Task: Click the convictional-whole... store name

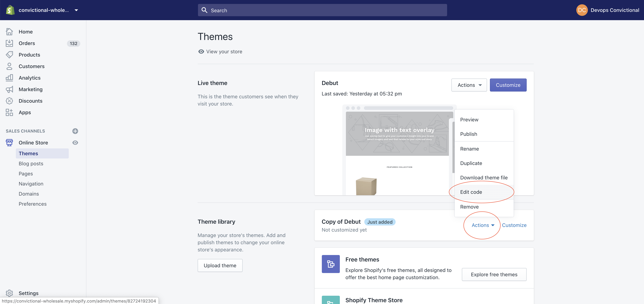Action: tap(44, 10)
